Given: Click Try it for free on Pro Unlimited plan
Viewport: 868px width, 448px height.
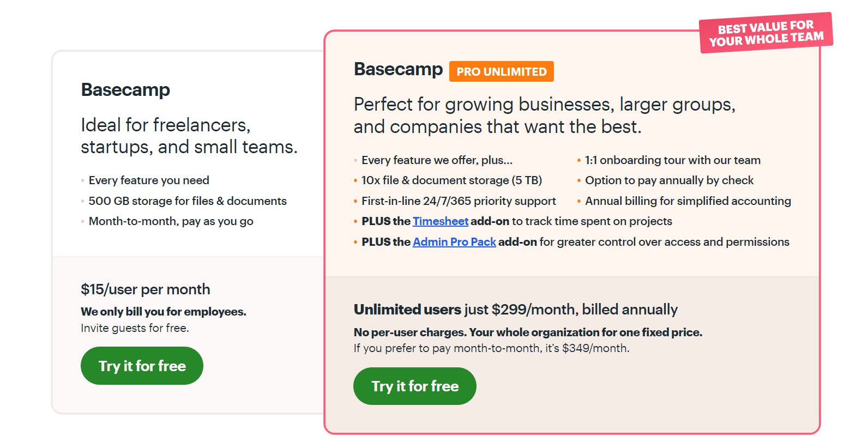Looking at the screenshot, I should 414,386.
